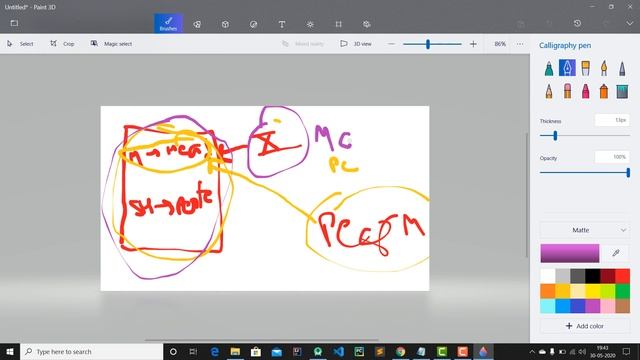
Task: Pick the eyedropper tool
Action: pyautogui.click(x=616, y=253)
